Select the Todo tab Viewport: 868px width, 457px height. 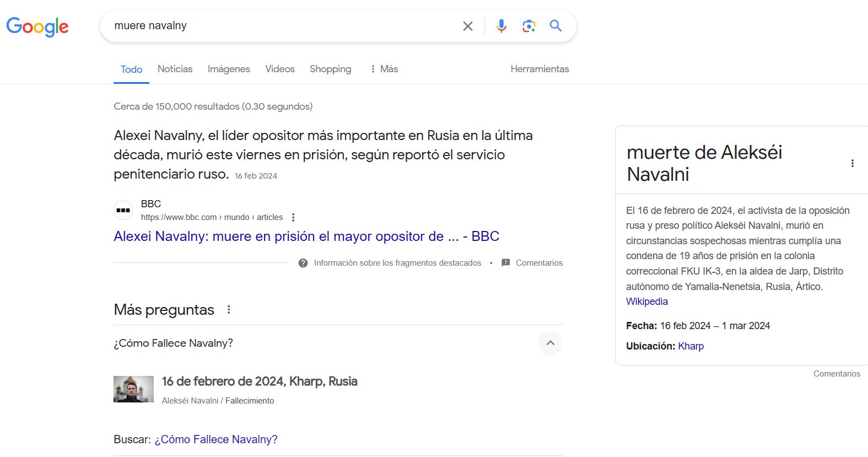[131, 69]
